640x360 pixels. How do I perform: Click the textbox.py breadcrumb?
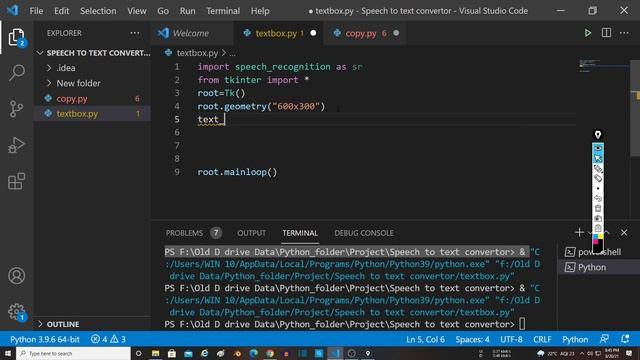[x=197, y=53]
